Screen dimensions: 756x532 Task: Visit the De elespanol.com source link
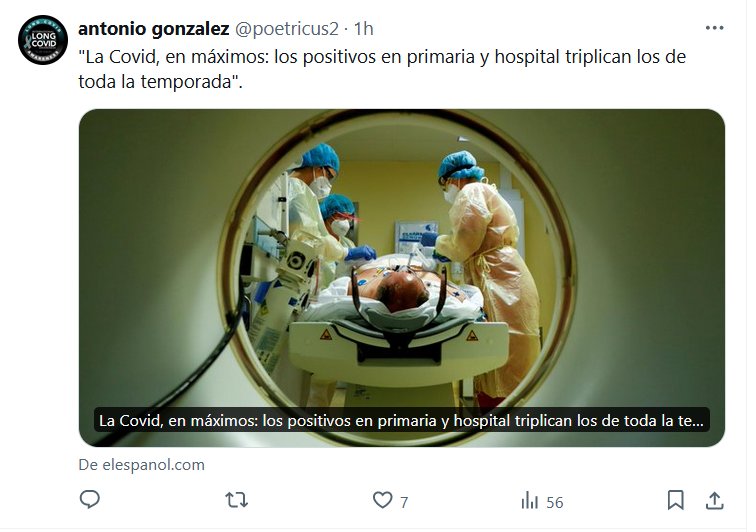tap(142, 465)
